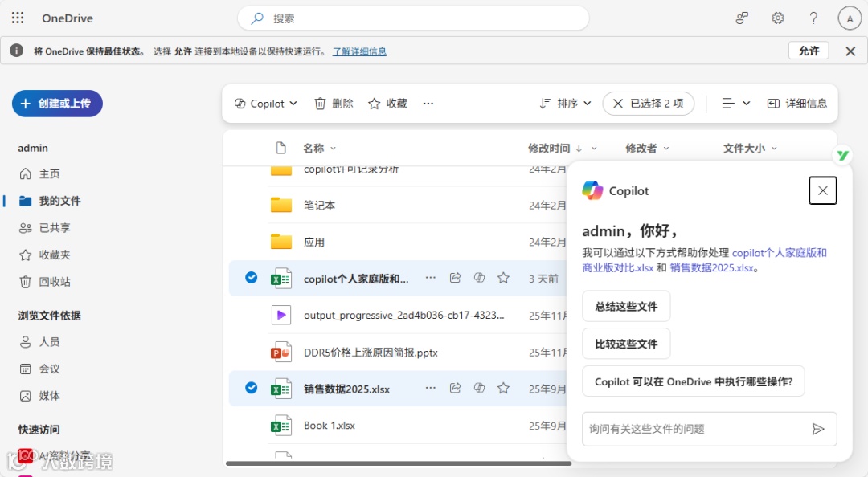Uncheck the 销售数据2025.xlsx checkbox
Viewport: 868px width, 477px height.
click(x=251, y=388)
